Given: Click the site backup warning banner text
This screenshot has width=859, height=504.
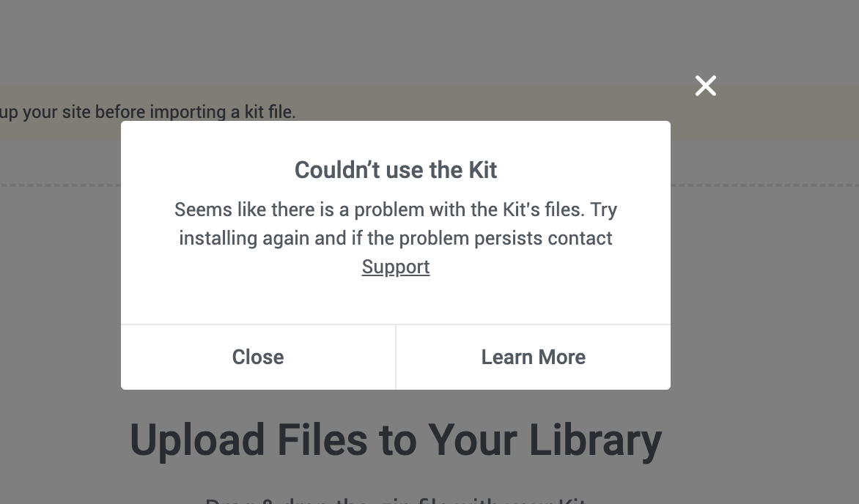Looking at the screenshot, I should (148, 112).
